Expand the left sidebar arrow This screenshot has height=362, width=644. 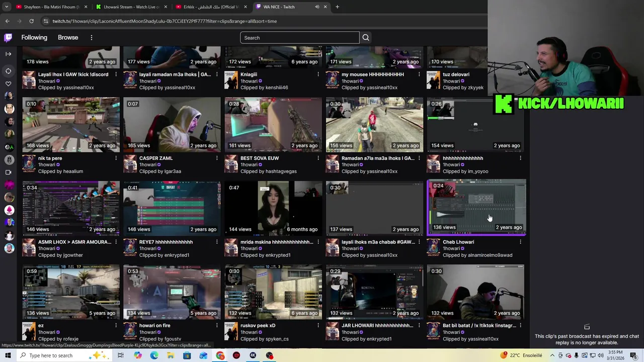[x=8, y=54]
